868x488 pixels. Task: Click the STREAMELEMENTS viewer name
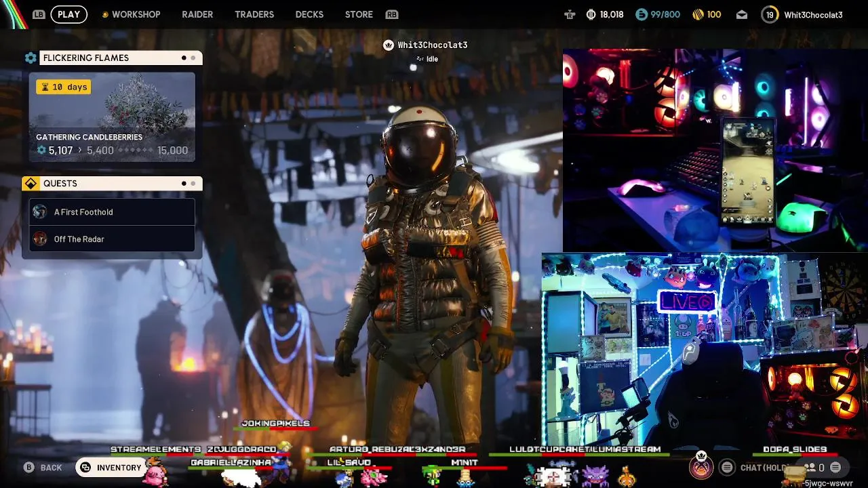pos(156,449)
